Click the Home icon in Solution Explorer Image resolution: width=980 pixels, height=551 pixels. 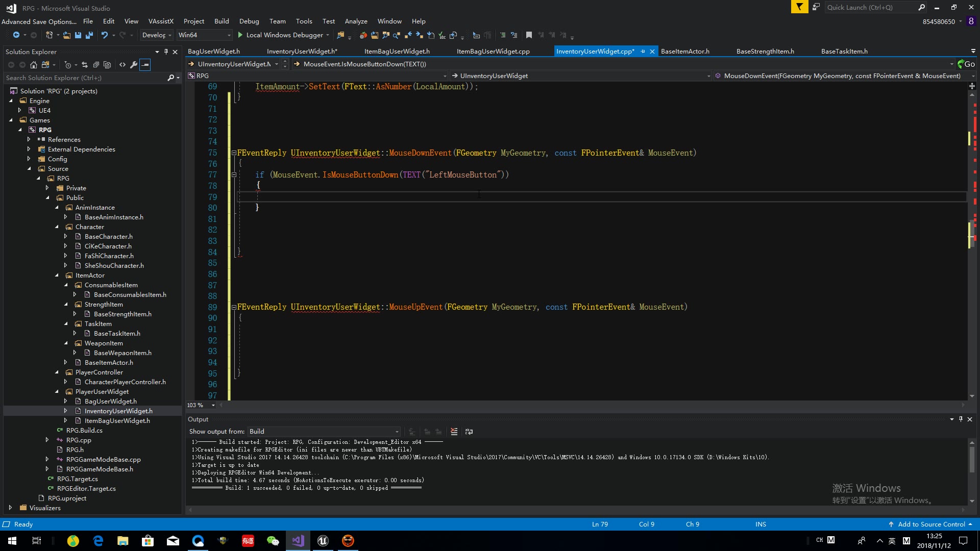[34, 64]
